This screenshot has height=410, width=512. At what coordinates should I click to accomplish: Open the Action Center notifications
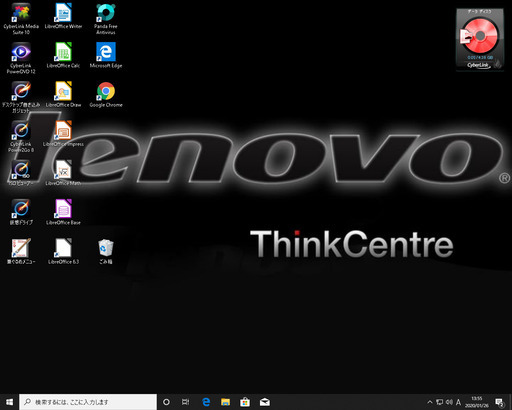pos(499,402)
